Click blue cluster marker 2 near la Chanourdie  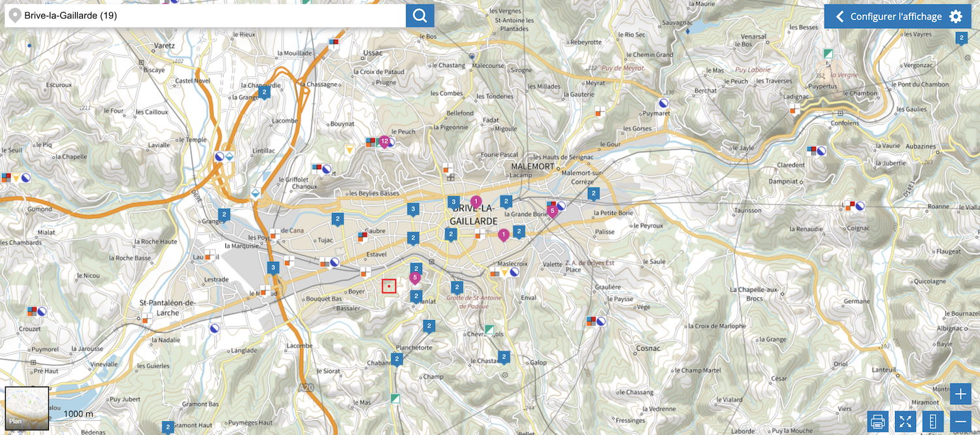(264, 93)
